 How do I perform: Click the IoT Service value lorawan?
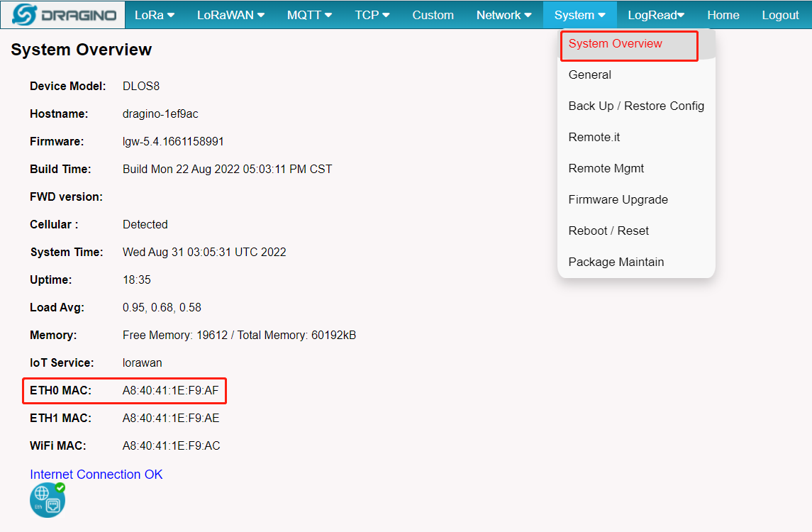coord(143,363)
